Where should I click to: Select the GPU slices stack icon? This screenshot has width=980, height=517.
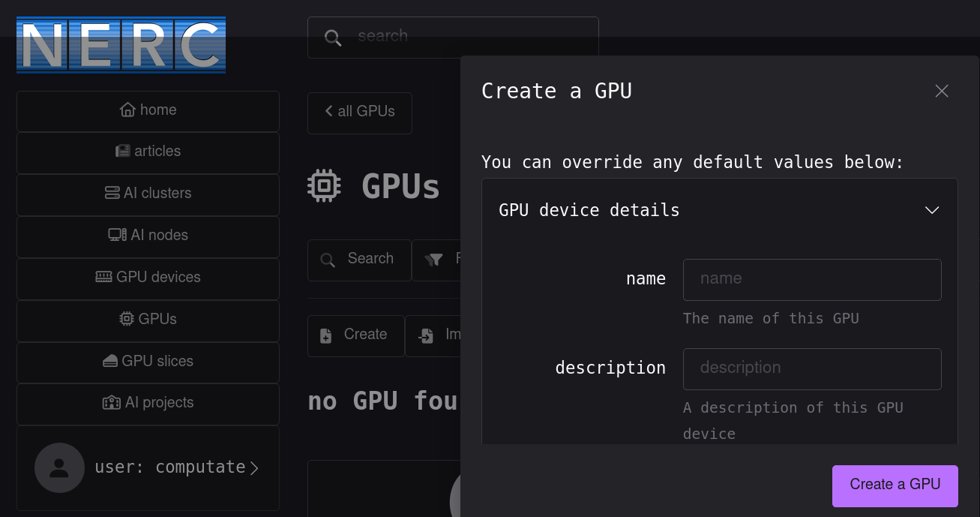[x=110, y=360]
